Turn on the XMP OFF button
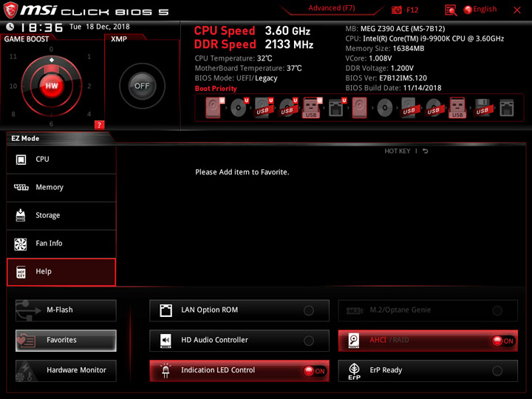This screenshot has width=532, height=399. point(142,86)
